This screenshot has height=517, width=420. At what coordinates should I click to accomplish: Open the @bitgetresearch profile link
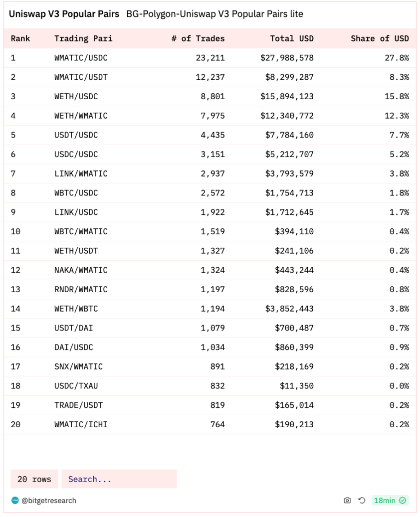point(49,500)
